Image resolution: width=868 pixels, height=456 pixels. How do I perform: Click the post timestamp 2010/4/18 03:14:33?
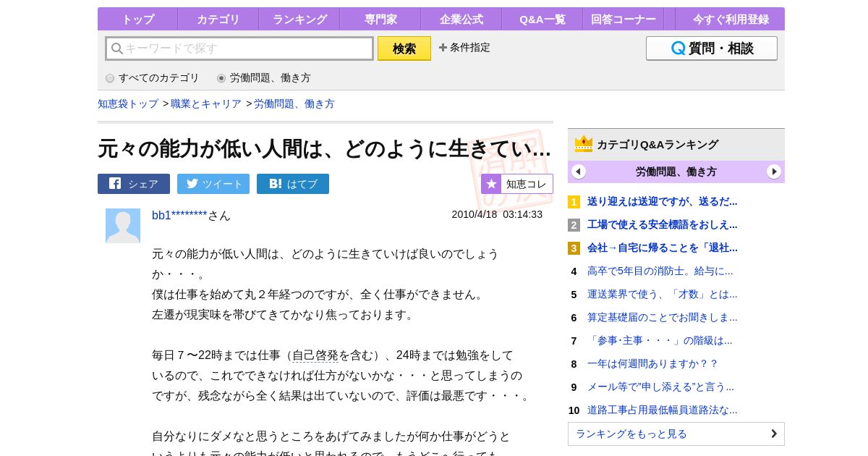(497, 214)
